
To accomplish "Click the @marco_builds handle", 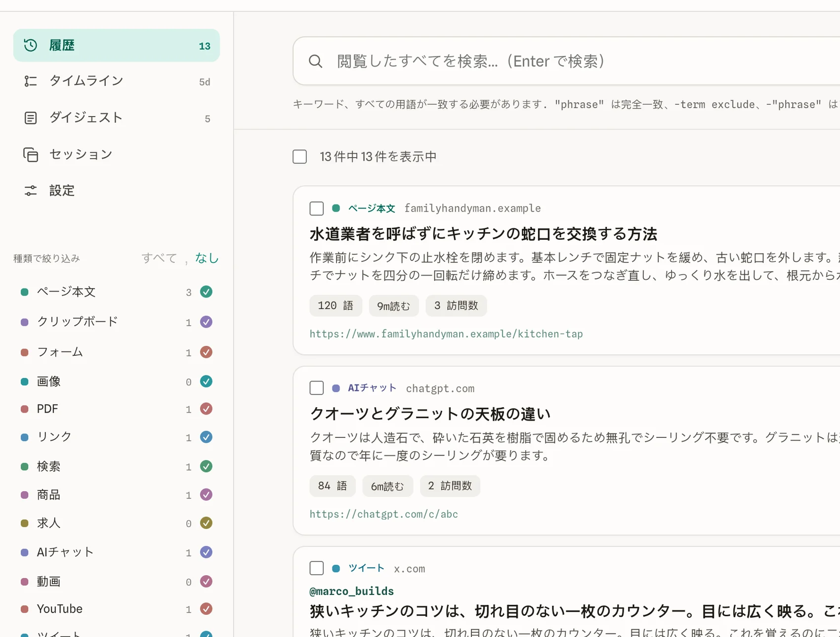I will [x=352, y=591].
